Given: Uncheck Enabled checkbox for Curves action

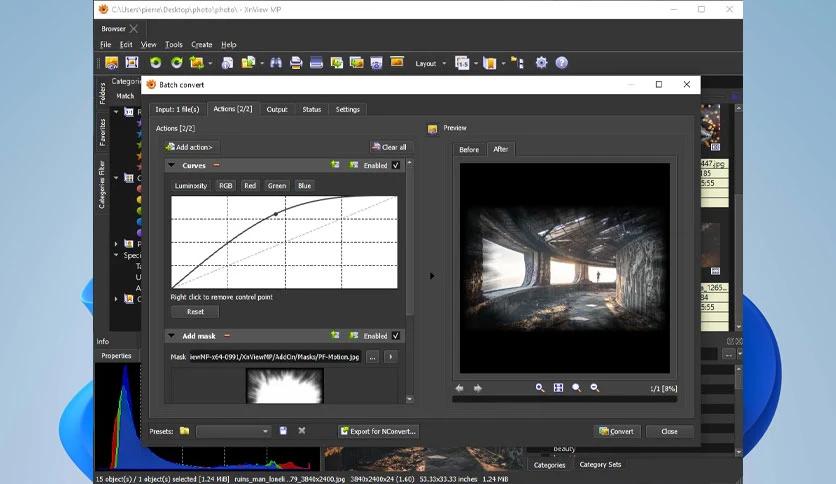Looking at the screenshot, I should pos(396,165).
